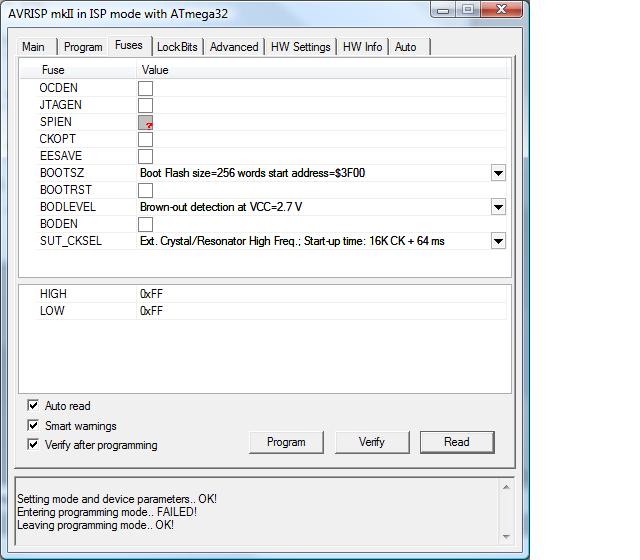640x560 pixels.
Task: Disable Smart warnings checkbox
Action: (x=33, y=425)
